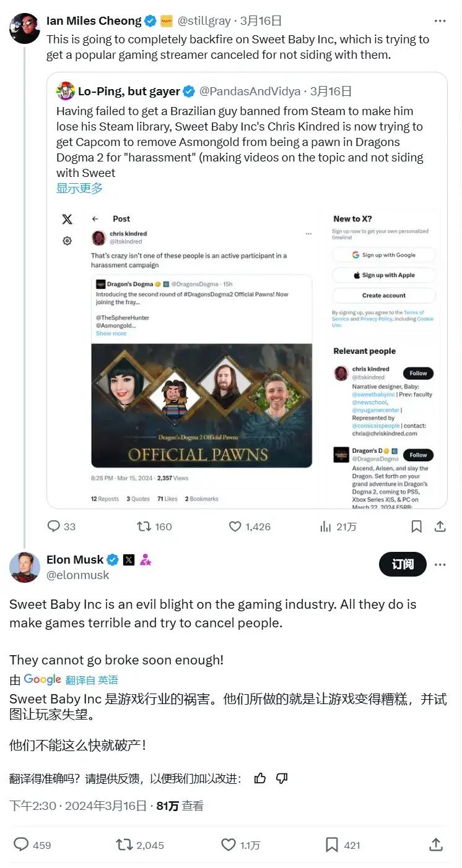Bookmark Ian Miles Cheong's post

(417, 526)
